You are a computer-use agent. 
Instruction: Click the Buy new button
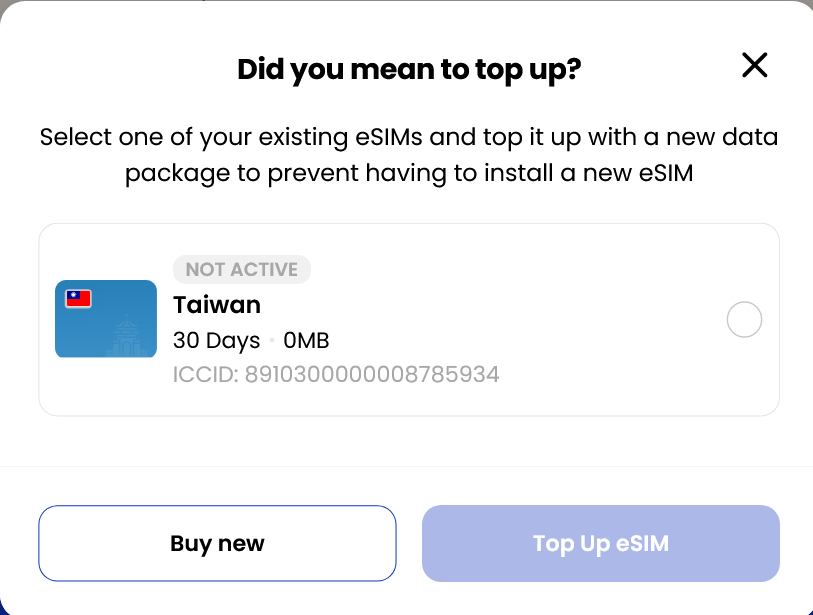pyautogui.click(x=217, y=543)
